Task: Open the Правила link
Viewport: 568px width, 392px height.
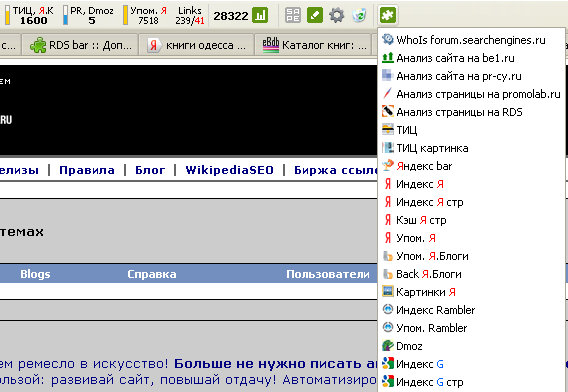Action: point(87,170)
